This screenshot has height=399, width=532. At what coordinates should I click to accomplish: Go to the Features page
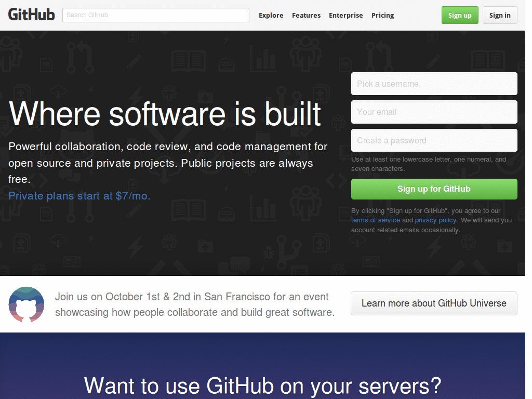pyautogui.click(x=306, y=15)
